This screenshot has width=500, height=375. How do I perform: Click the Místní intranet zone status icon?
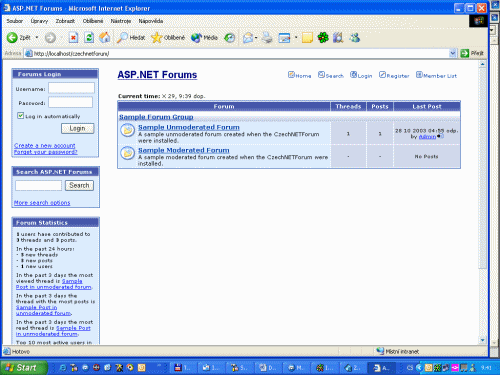[380, 351]
